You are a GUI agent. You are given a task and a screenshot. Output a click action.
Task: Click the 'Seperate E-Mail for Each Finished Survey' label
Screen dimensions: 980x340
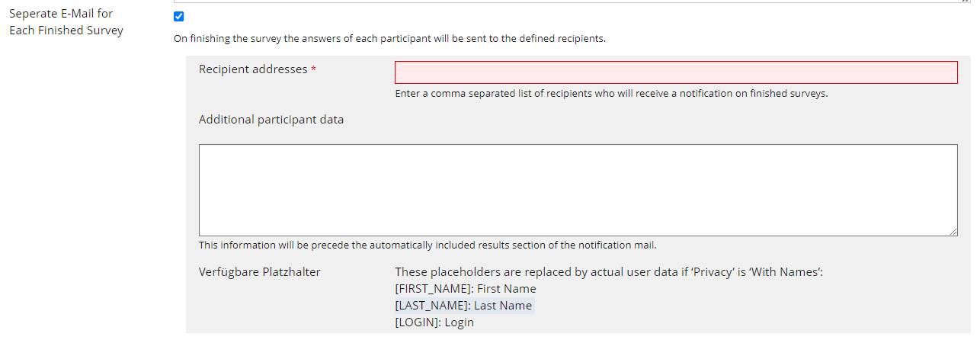(66, 22)
